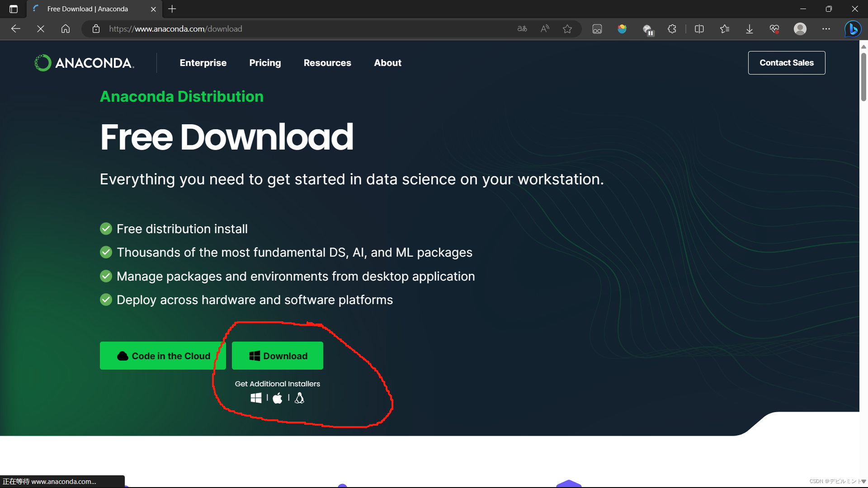This screenshot has width=868, height=488.
Task: Open the Favorites list
Action: coord(724,28)
